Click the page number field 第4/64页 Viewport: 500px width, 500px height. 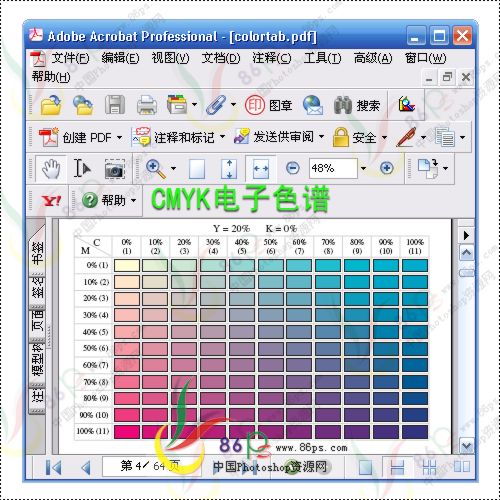(x=152, y=466)
